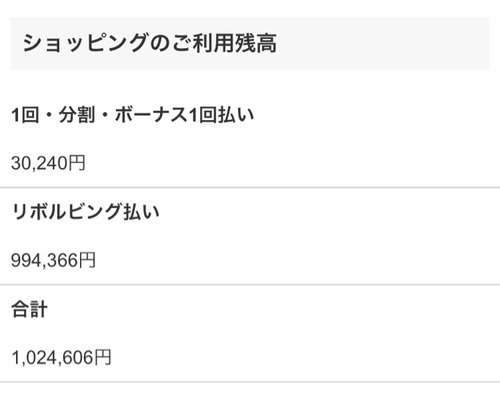The image size is (500, 409).
Task: Click the word ショッピング in the header
Action: click(85, 43)
